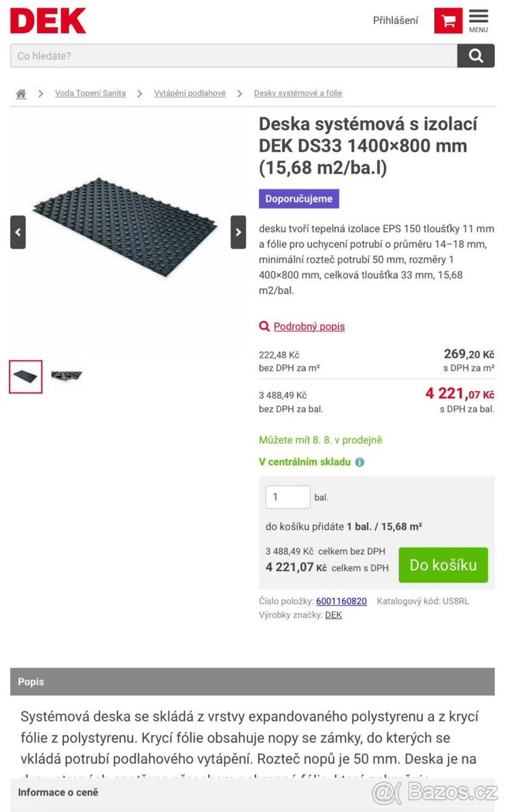Show next product image with right arrow
The height and width of the screenshot is (812, 505).
click(238, 231)
